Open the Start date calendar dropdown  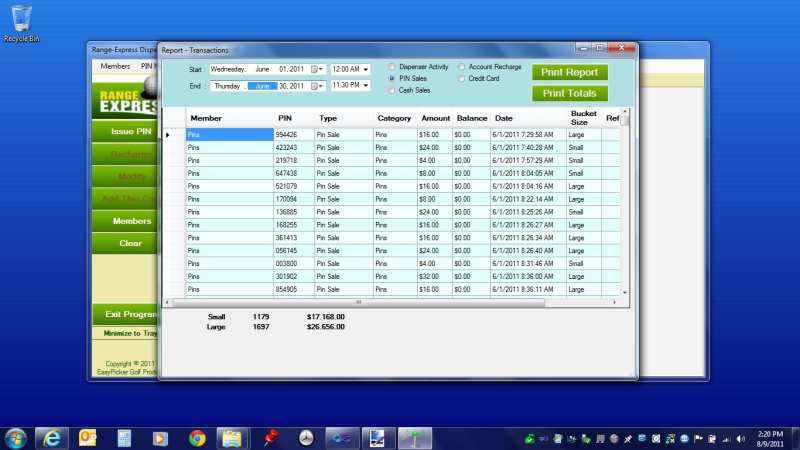tap(317, 69)
